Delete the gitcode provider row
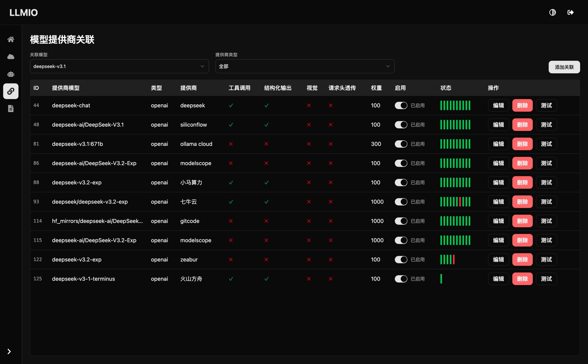Viewport: 588px width, 364px height. click(x=522, y=221)
